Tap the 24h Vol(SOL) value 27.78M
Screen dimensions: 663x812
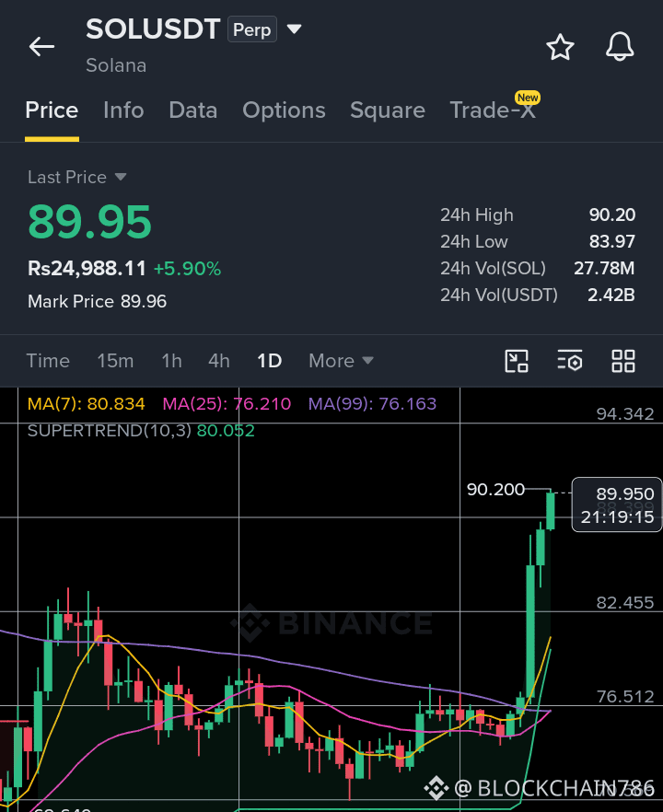[x=604, y=268]
